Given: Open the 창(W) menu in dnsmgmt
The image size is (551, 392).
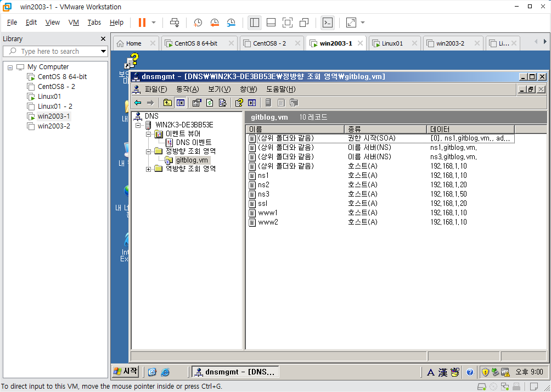Looking at the screenshot, I should tap(249, 89).
